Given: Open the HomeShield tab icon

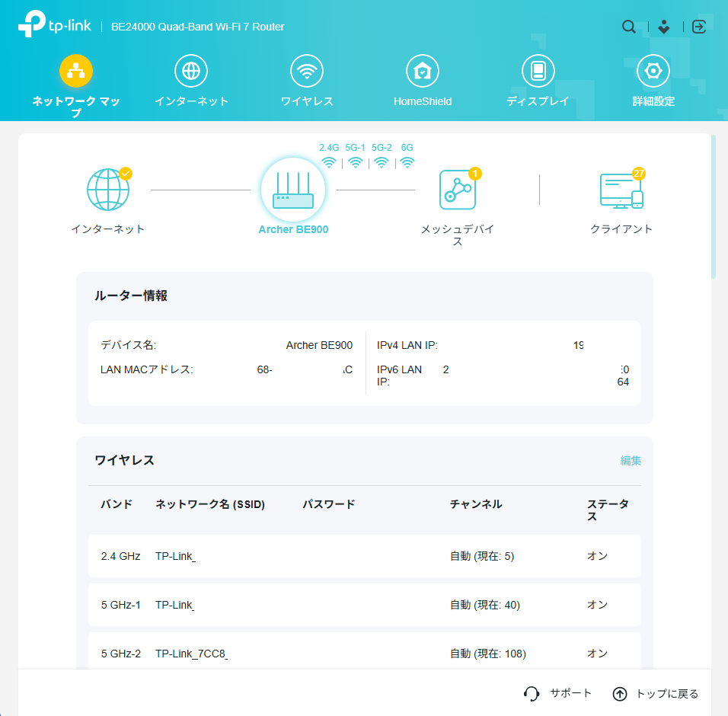Looking at the screenshot, I should click(x=423, y=71).
